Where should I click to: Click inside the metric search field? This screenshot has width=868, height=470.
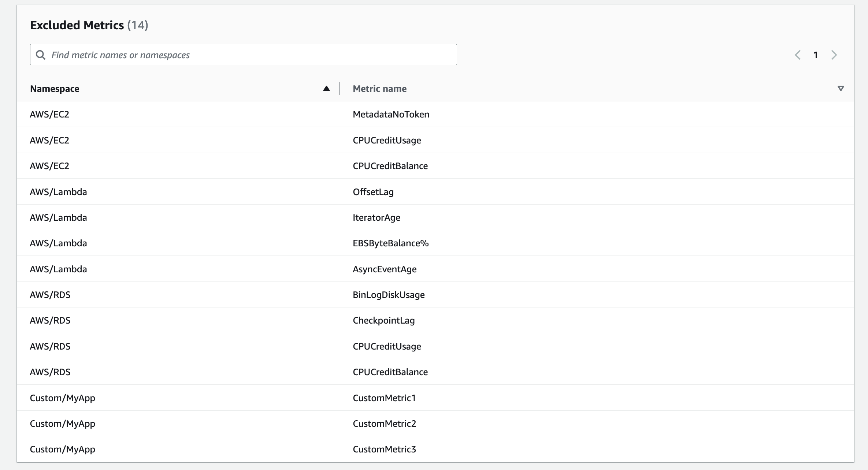pos(242,55)
